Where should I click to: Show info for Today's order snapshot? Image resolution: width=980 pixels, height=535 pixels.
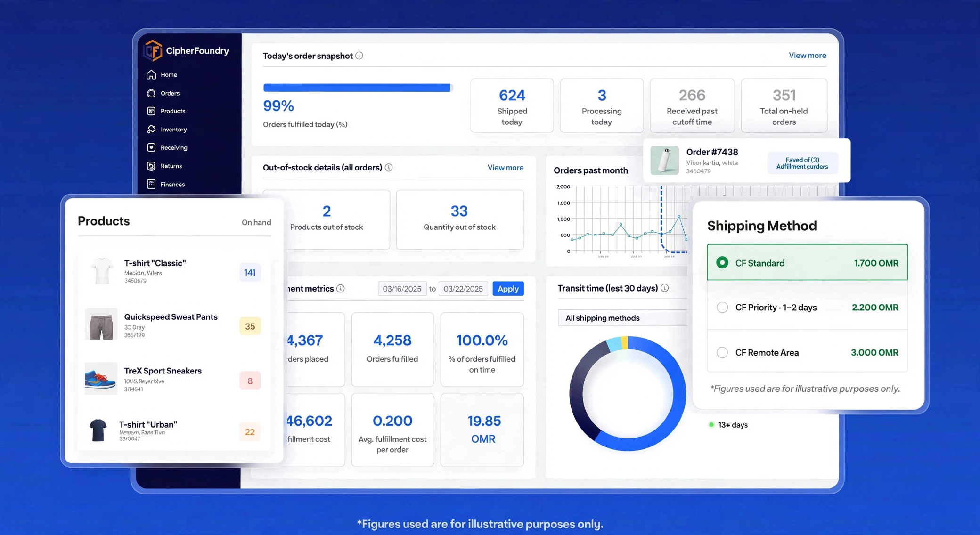359,56
